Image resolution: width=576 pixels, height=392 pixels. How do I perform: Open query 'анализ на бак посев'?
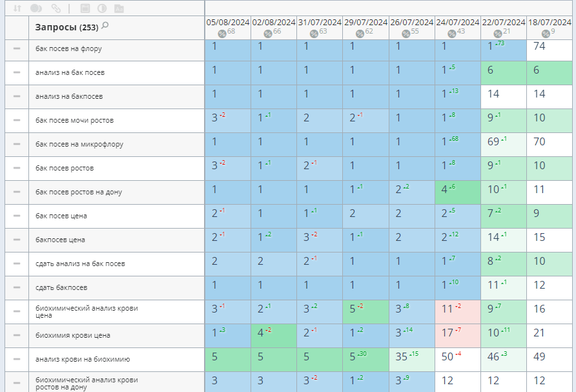[70, 72]
